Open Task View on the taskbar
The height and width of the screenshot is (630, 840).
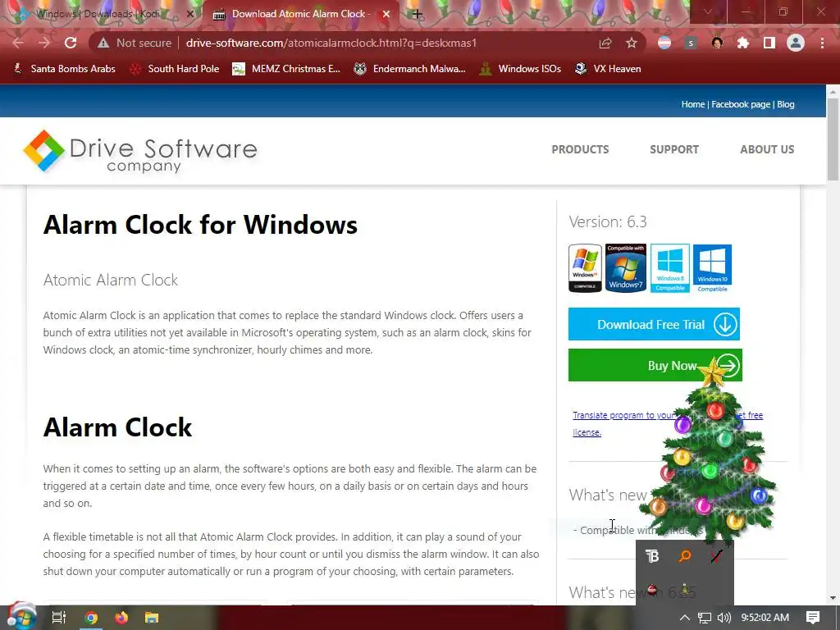pos(59,618)
